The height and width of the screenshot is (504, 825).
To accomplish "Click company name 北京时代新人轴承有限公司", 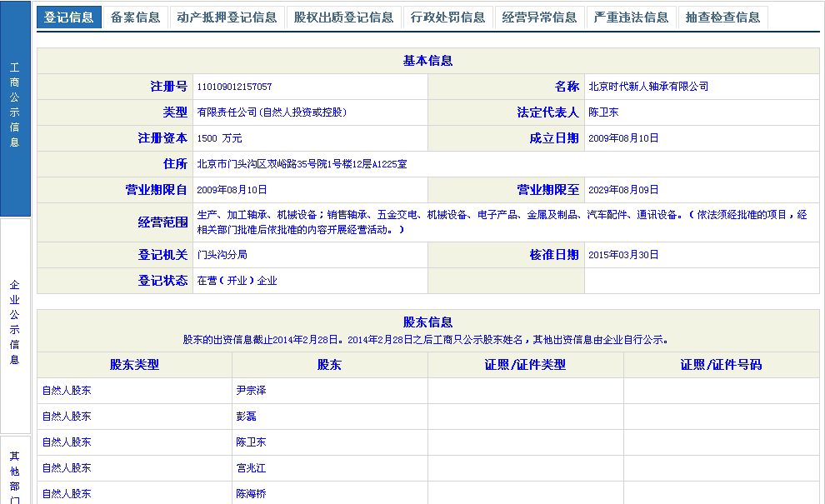I will [647, 87].
